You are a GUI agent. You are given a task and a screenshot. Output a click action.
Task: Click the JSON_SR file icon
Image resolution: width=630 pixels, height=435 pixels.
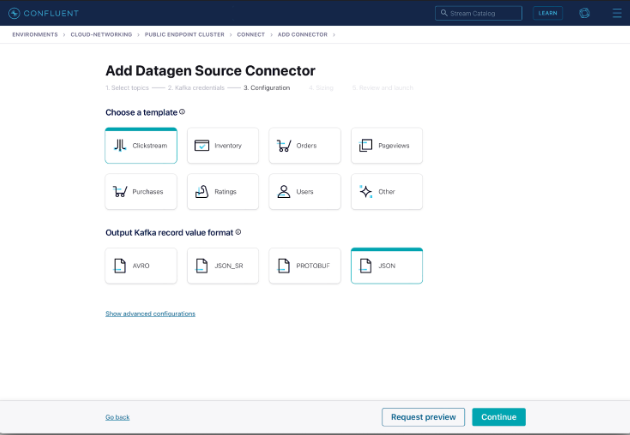pyautogui.click(x=202, y=265)
